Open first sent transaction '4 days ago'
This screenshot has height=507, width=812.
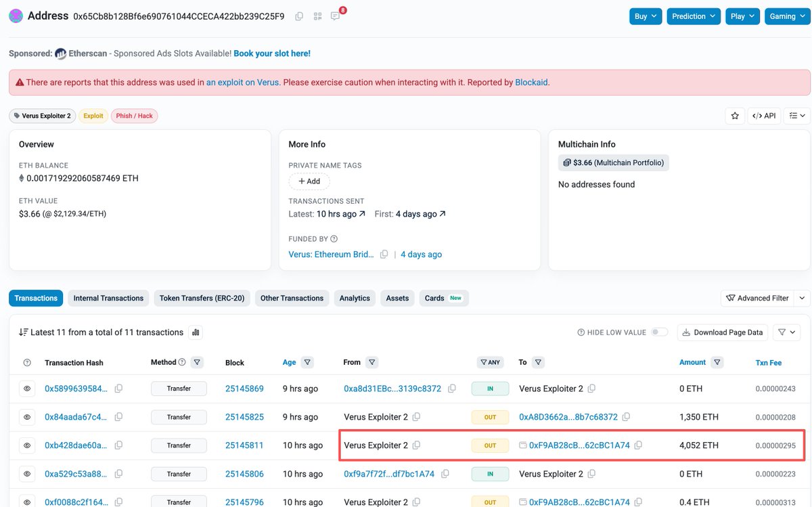coord(420,214)
